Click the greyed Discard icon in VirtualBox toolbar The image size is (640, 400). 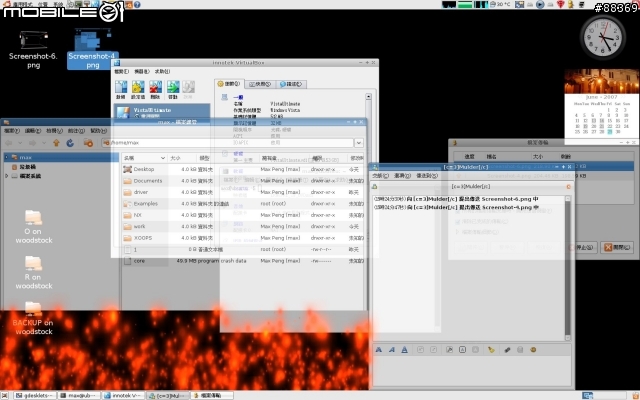click(188, 87)
